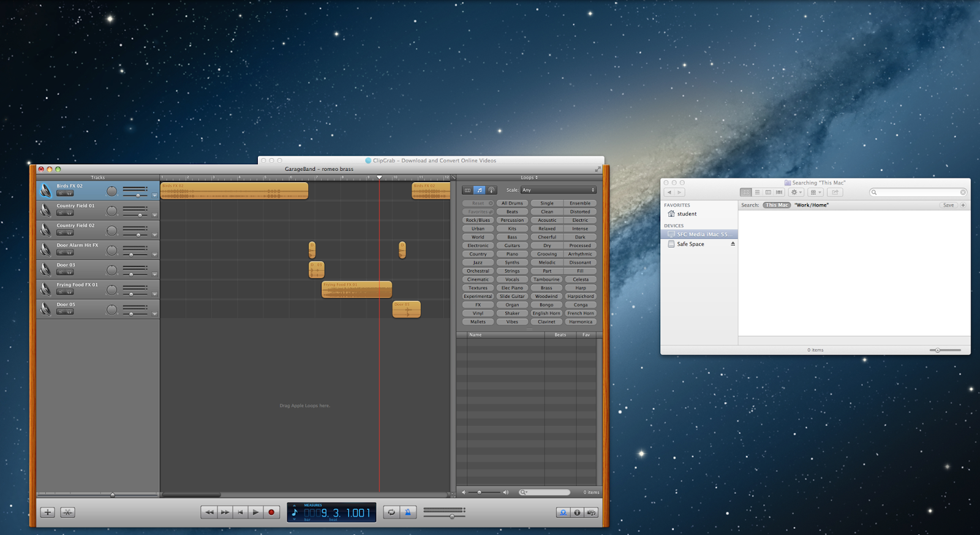Expand automation arrow on Country Field 01 track
Image resolution: width=980 pixels, height=535 pixels.
pos(154,215)
